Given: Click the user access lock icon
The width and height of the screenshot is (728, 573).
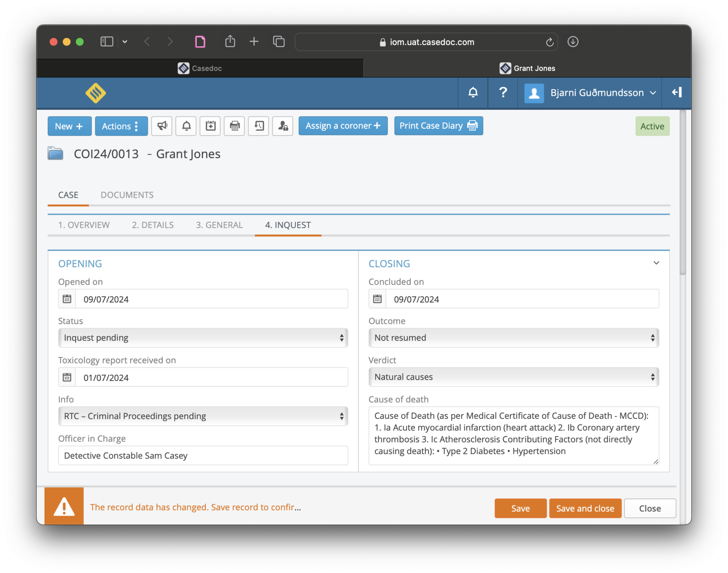Looking at the screenshot, I should [x=282, y=126].
